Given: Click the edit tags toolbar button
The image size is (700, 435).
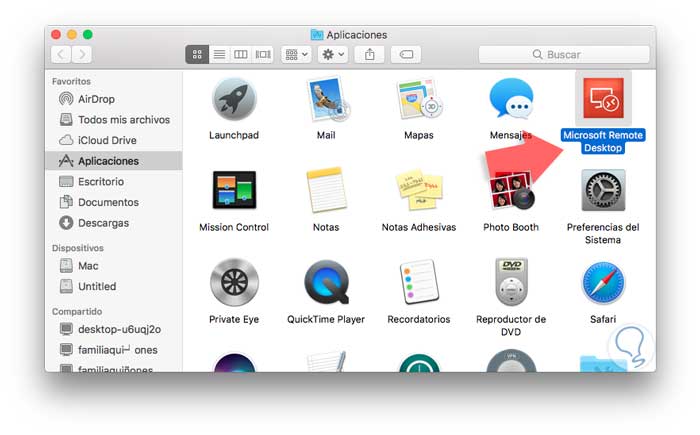Looking at the screenshot, I should tap(406, 54).
